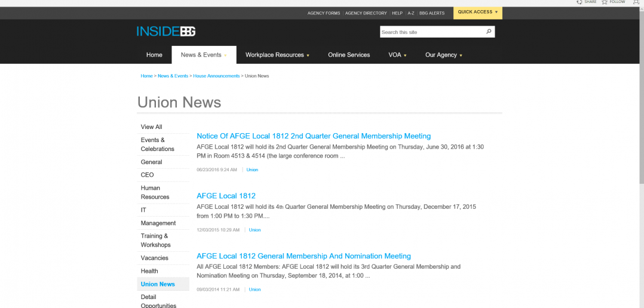
Task: Click the InsideBBG logo
Action: click(x=166, y=32)
